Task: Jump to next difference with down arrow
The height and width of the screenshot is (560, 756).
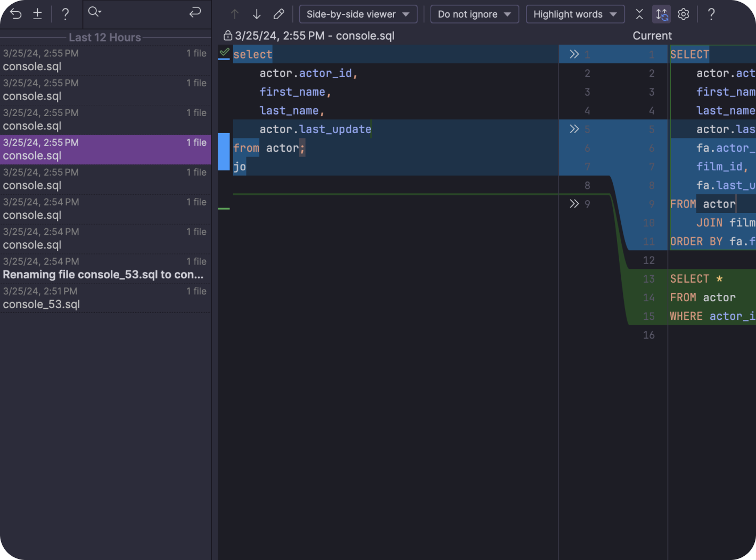Action: click(x=257, y=14)
